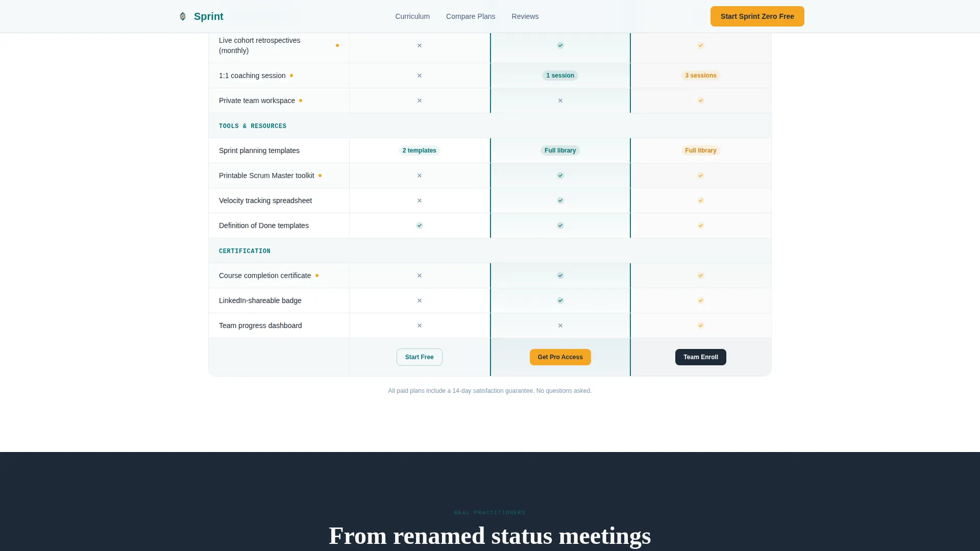Click the 'Definition of Done templates' label
The height and width of the screenshot is (551, 980).
click(264, 226)
